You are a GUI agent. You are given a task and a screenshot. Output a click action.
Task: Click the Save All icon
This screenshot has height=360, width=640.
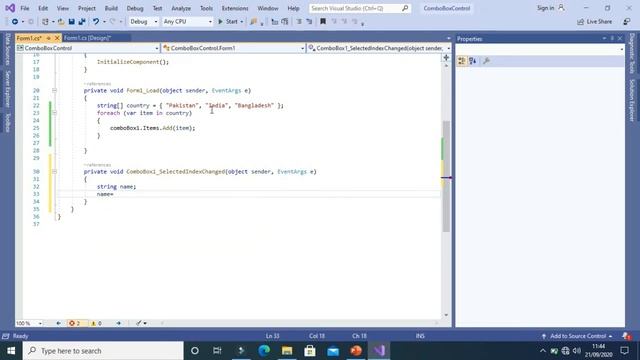(x=82, y=22)
